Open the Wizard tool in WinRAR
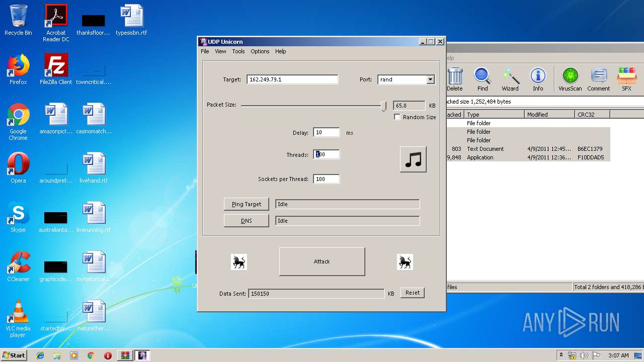The image size is (644, 362). (x=510, y=79)
